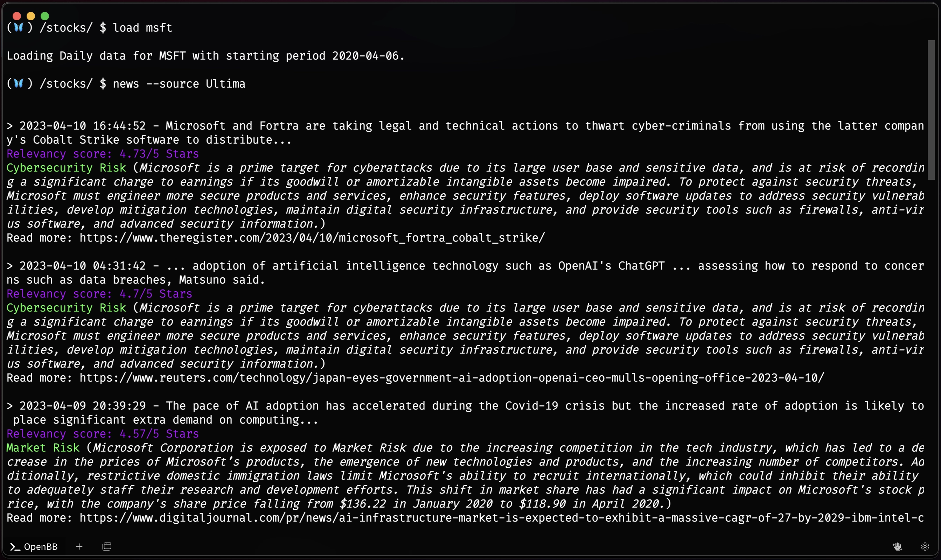
Task: Click the 'Relevancy score: 4.57/5 Stars' line
Action: (x=103, y=434)
